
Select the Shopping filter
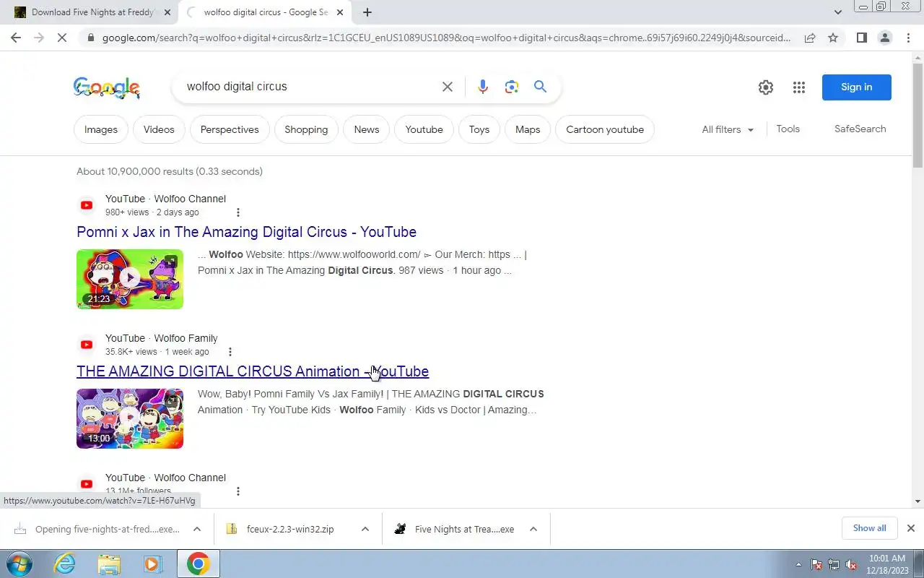point(306,129)
